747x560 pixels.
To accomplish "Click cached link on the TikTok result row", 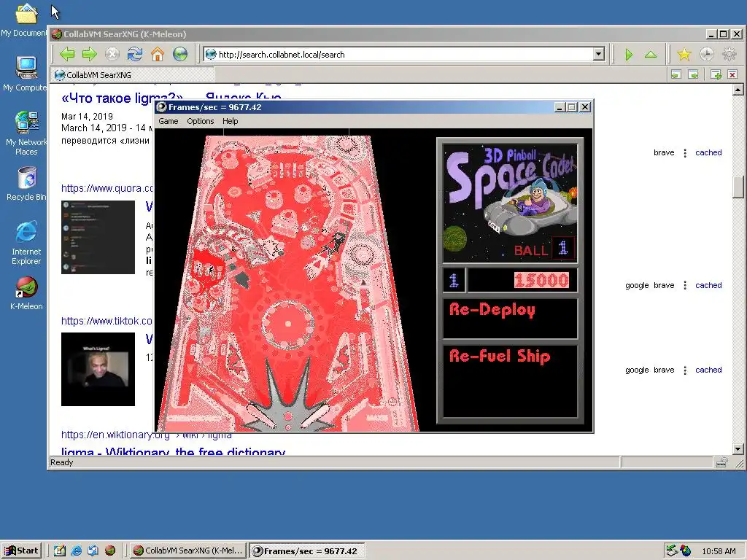I will 708,370.
